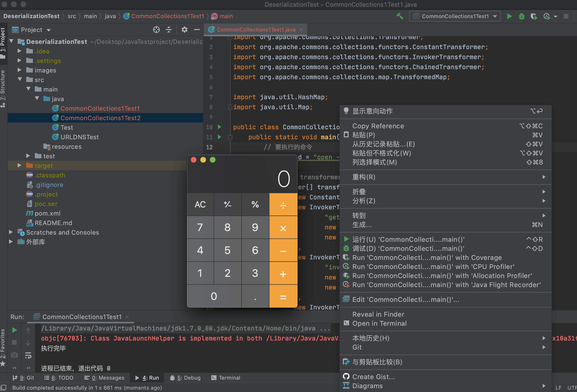Open the 5: Debug tool window
The height and width of the screenshot is (392, 577).
click(185, 378)
